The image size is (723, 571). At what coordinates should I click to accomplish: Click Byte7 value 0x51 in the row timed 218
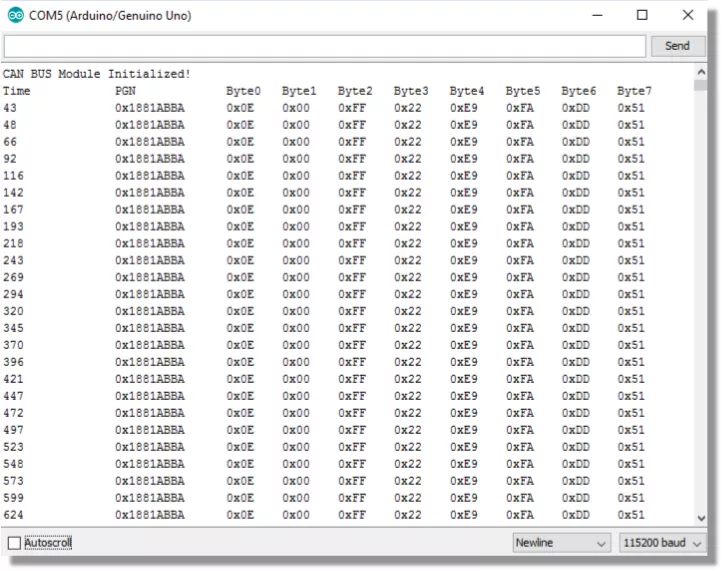pyautogui.click(x=631, y=244)
